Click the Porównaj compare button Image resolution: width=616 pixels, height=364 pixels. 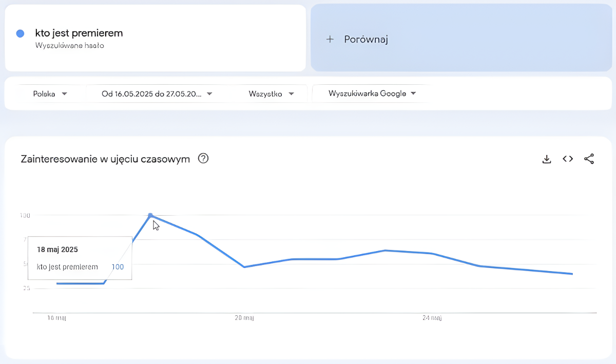[x=365, y=40]
